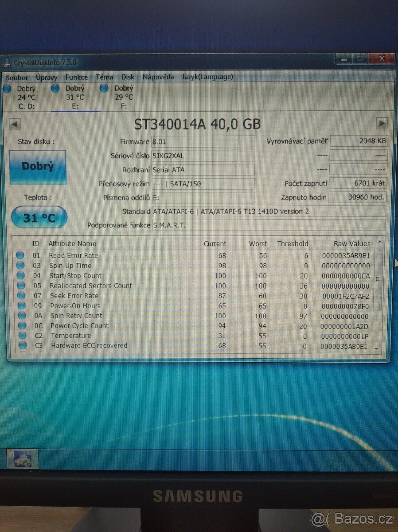Click the blue health indicator above the E: tab
This screenshot has width=398, height=532.
pos(55,88)
